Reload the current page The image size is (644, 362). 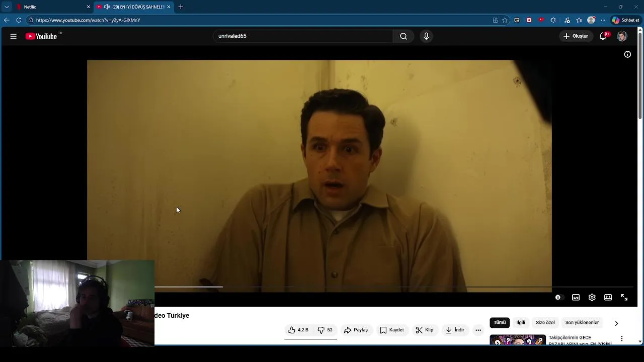[19, 20]
